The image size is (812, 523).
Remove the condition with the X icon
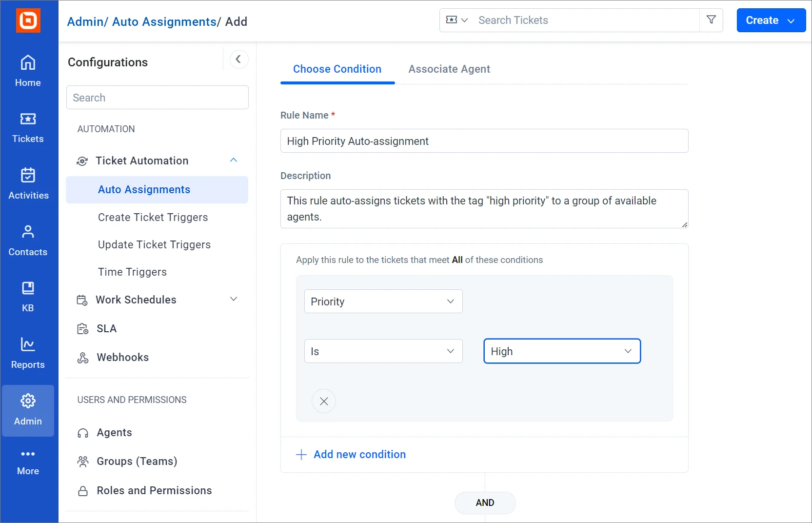pyautogui.click(x=324, y=401)
